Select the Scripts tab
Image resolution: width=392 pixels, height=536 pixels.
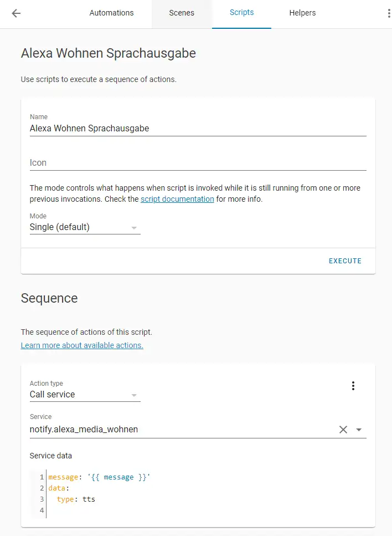(241, 13)
